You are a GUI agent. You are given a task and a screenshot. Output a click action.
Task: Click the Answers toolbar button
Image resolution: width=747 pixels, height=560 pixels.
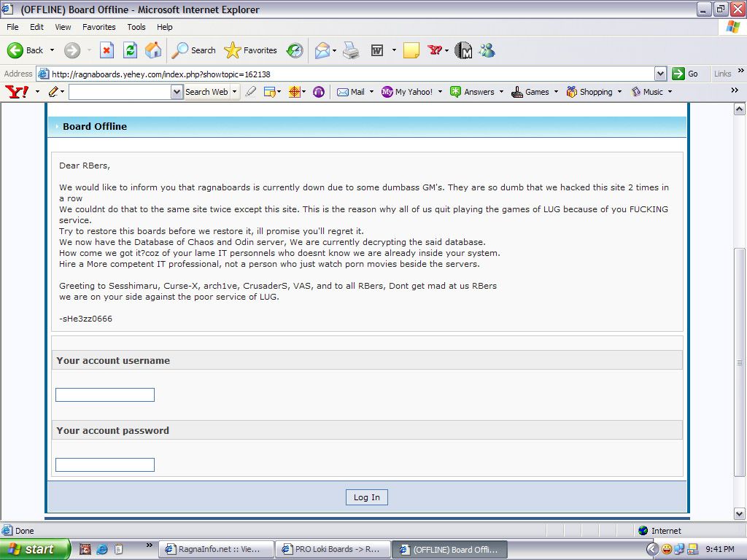(473, 91)
